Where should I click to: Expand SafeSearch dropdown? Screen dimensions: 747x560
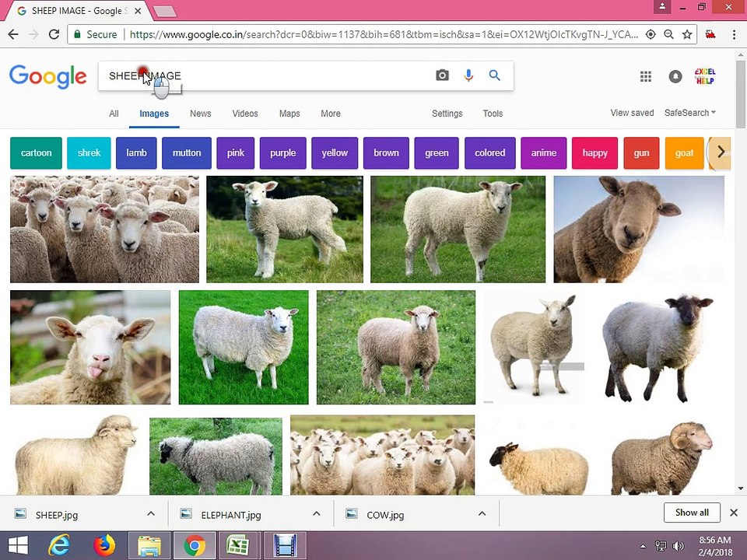coord(690,113)
